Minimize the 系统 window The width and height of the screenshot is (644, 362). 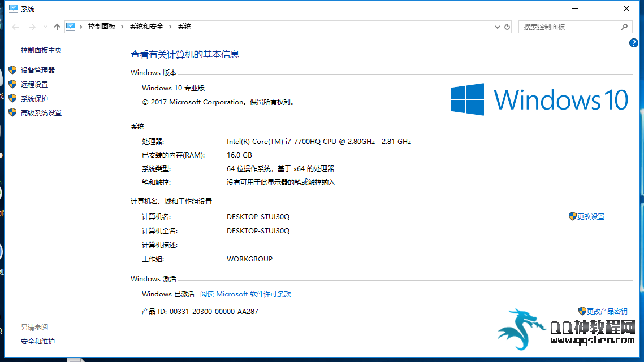pyautogui.click(x=575, y=8)
